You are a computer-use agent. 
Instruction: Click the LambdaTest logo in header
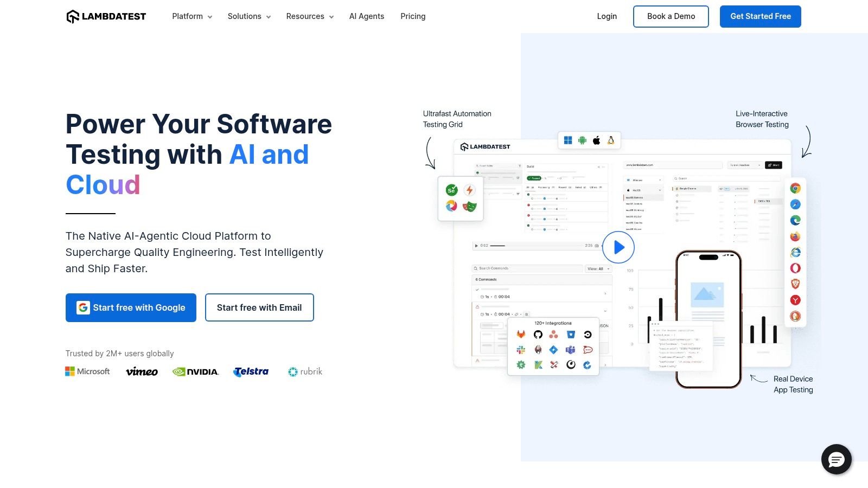pyautogui.click(x=106, y=16)
